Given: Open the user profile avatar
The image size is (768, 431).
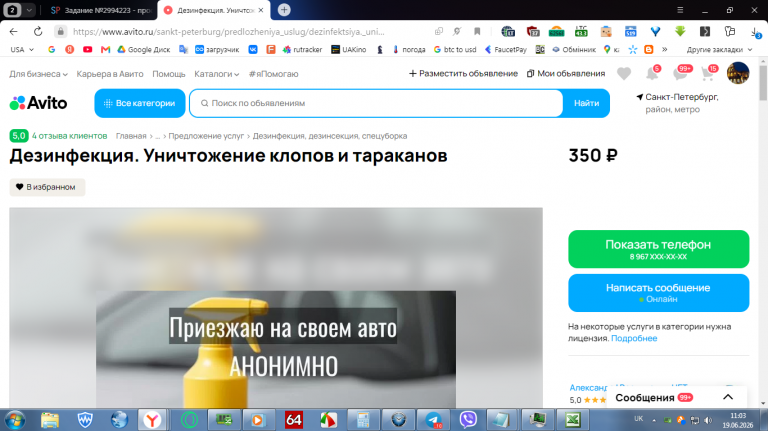Looking at the screenshot, I should pos(738,73).
